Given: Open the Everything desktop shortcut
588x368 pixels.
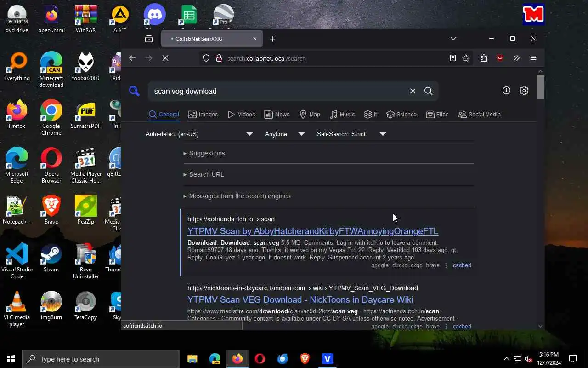Looking at the screenshot, I should point(17,67).
